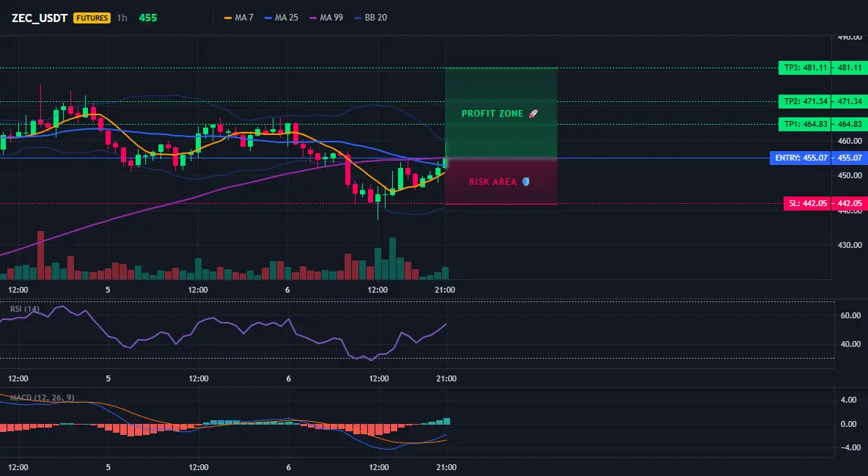Click the ENTRY: 455.07 label
The width and height of the screenshot is (868, 476).
click(801, 158)
